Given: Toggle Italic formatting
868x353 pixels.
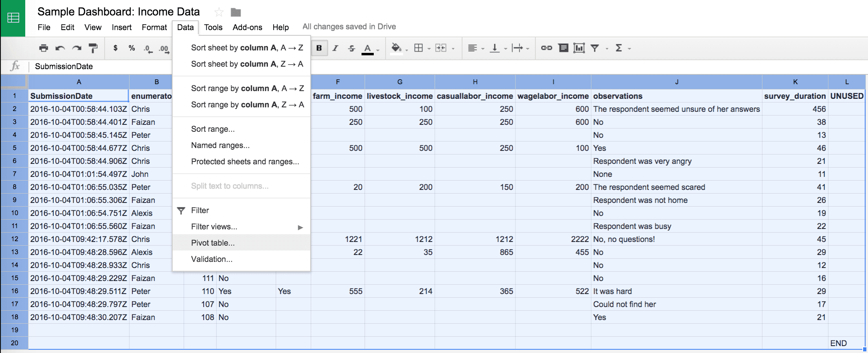Looking at the screenshot, I should tap(335, 48).
